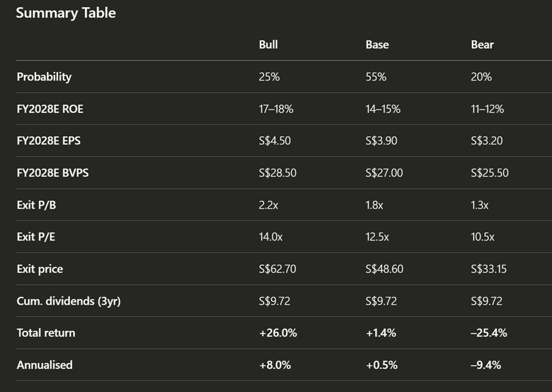Select the FY2028E EPS row label

tap(48, 141)
